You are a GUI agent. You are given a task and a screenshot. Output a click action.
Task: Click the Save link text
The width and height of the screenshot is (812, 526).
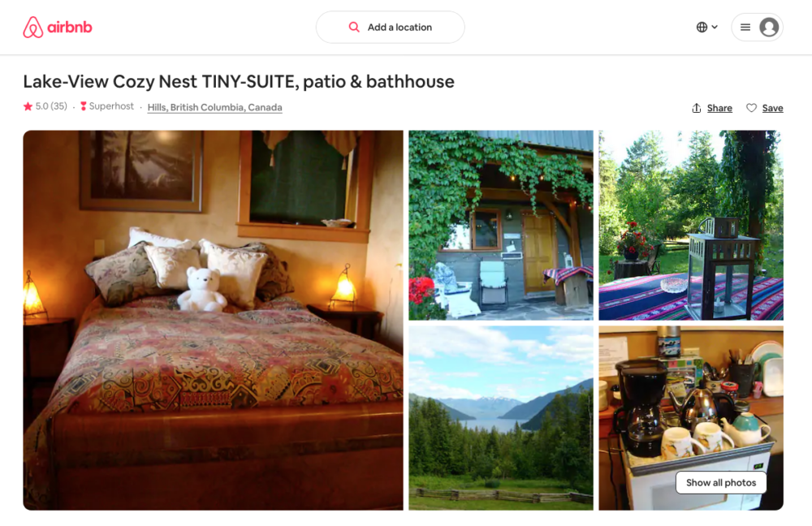[772, 108]
